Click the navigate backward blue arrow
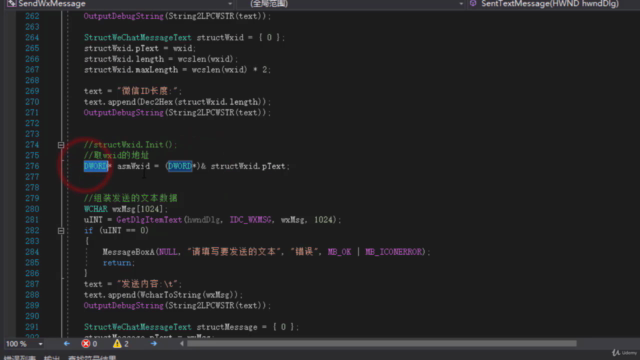 coord(67,344)
